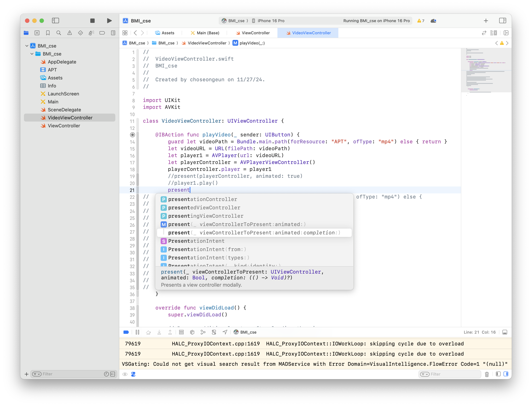The image size is (532, 406).
Task: Collapse the BMI_cse project root
Action: [x=27, y=46]
